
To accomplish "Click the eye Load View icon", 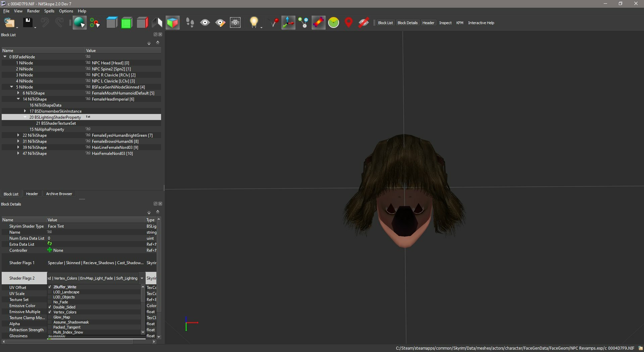I will coord(205,23).
